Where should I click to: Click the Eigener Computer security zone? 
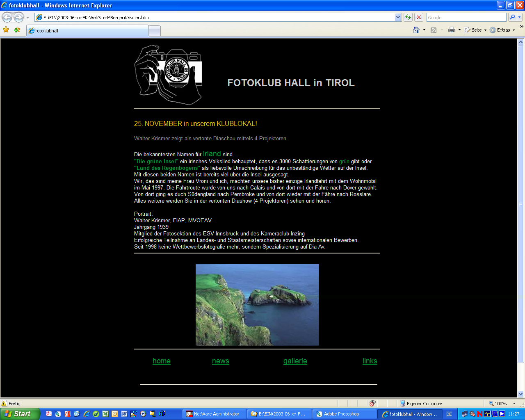(421, 404)
